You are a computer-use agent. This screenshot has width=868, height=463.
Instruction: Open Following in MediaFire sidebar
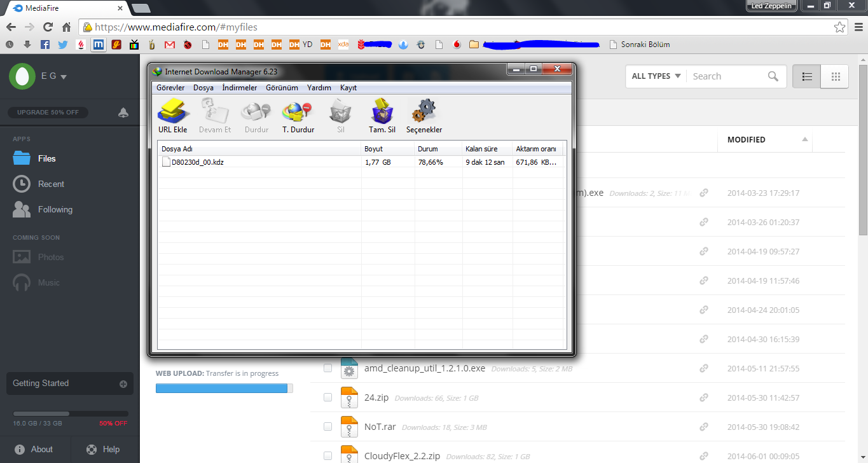42,209
